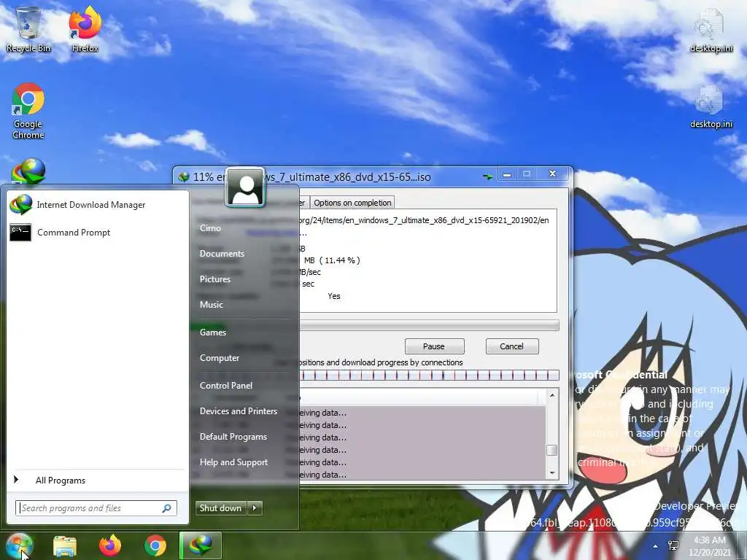Open the Internet Download Manager desktop shortcut

pos(28,171)
